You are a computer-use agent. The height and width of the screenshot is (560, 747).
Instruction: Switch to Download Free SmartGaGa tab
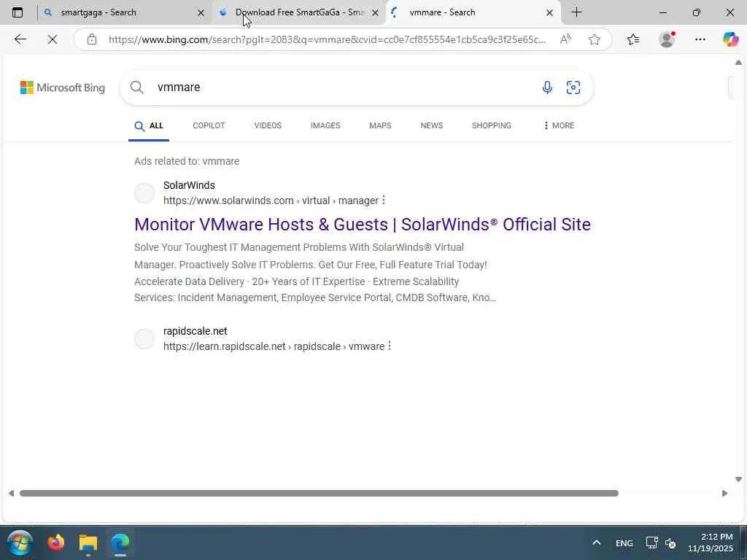tap(300, 12)
